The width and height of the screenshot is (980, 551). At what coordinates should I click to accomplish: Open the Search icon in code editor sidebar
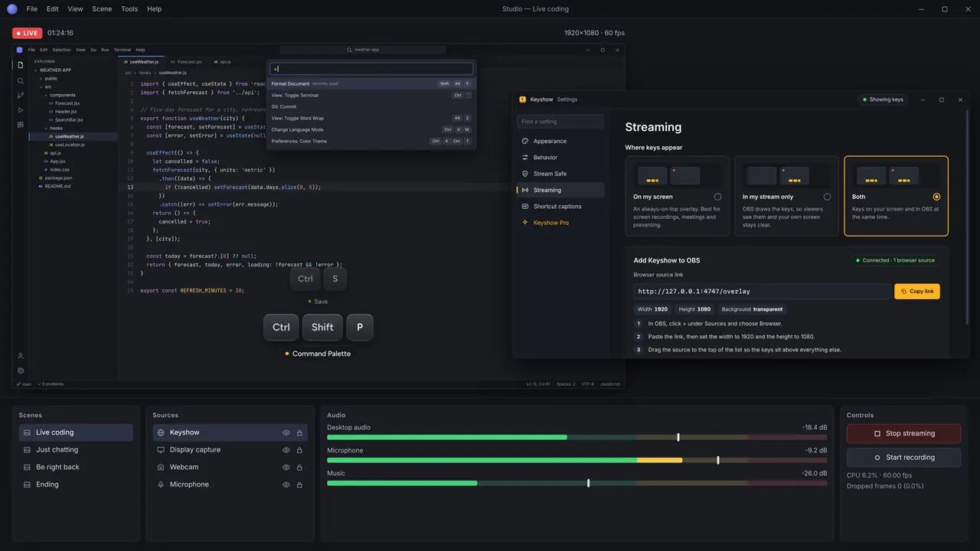(21, 80)
